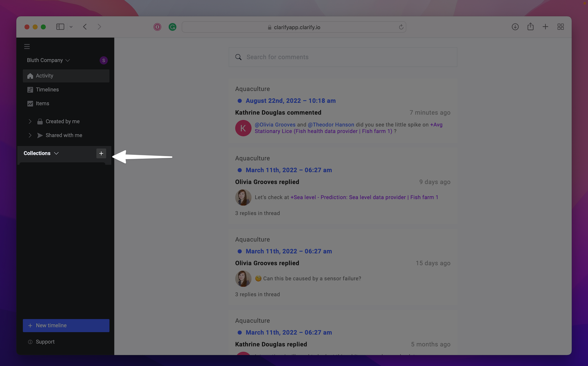Click the plus icon next to Collections
The height and width of the screenshot is (366, 588).
(101, 153)
